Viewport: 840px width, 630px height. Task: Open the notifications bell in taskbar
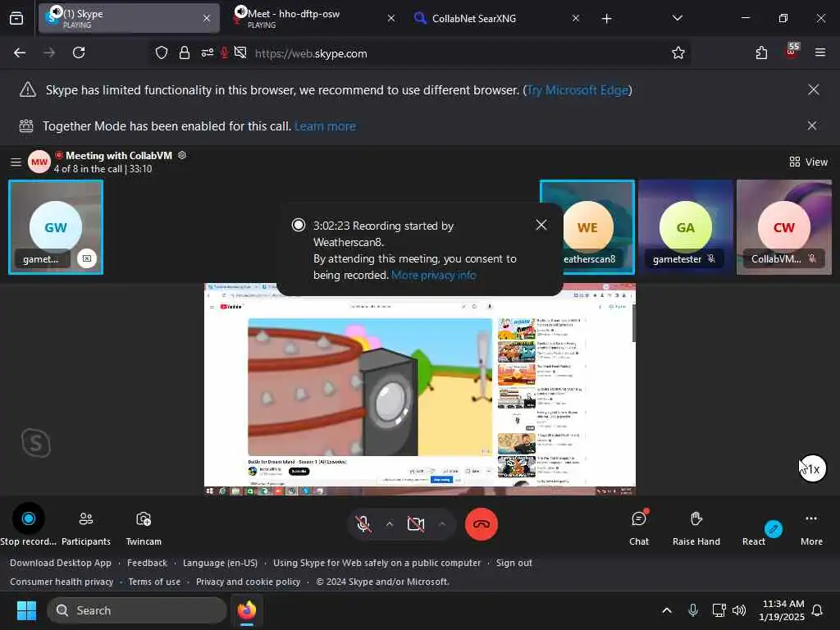[817, 610]
